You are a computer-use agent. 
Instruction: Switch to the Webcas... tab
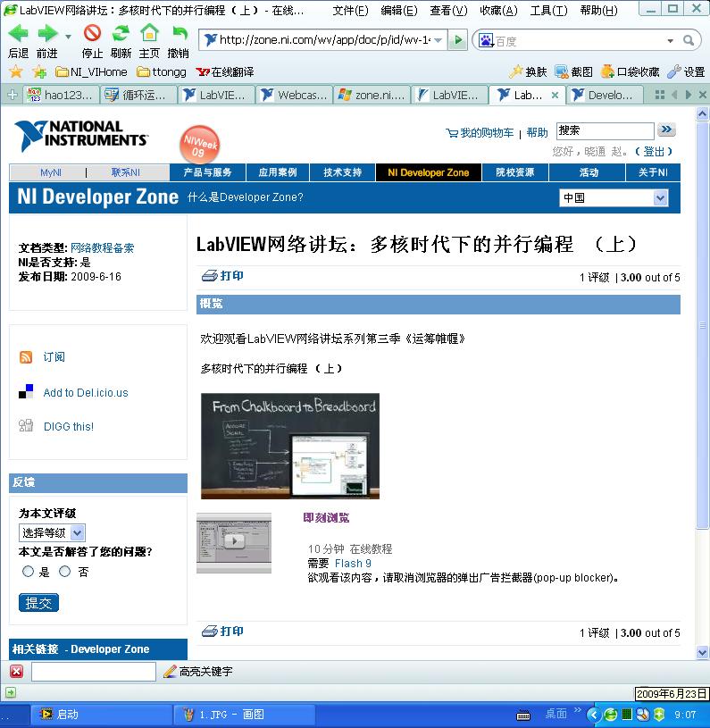[295, 96]
